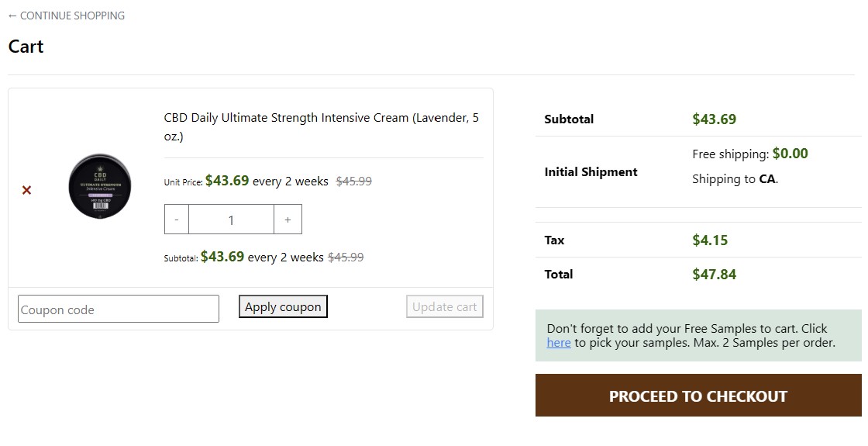868x446 pixels.
Task: Click the Shipping to CA text
Action: (x=735, y=179)
